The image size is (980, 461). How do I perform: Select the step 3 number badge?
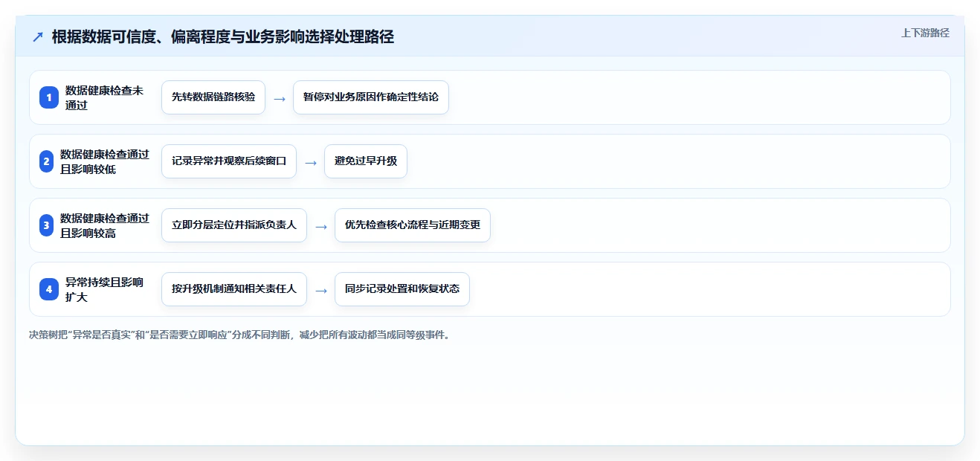coord(46,225)
